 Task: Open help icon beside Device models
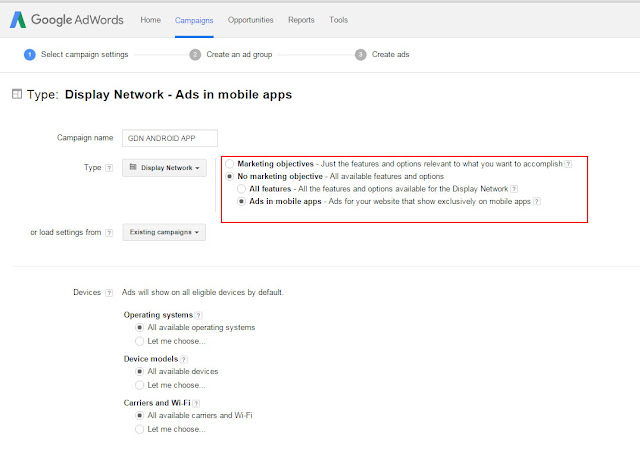coord(184,360)
